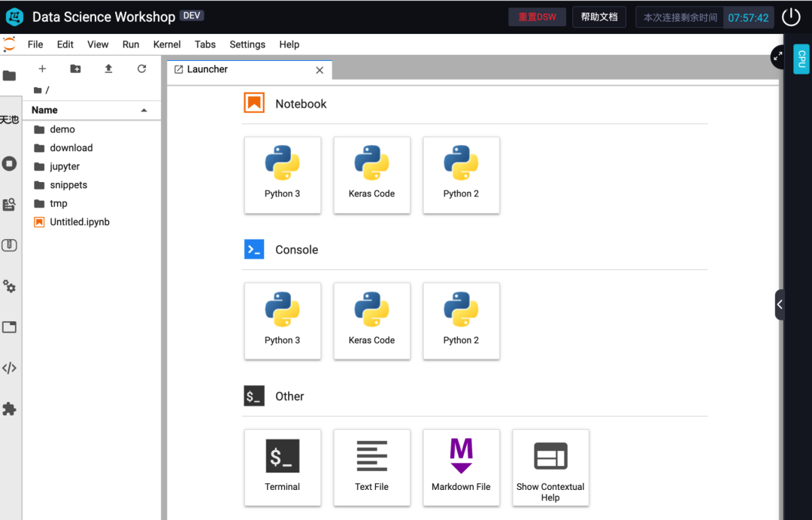
Task: Open the View menu
Action: click(x=98, y=44)
